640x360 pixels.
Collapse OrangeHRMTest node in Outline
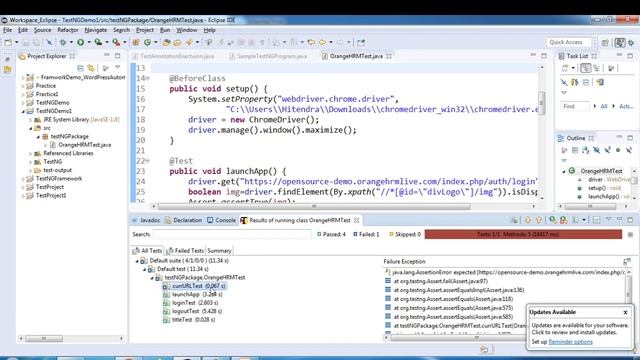564,171
